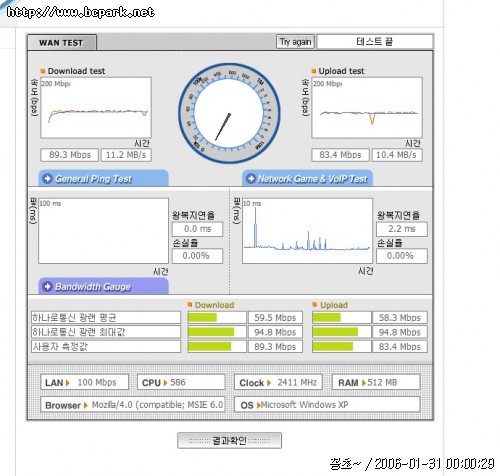500x476 pixels.
Task: Click the RAM 512 MB field
Action: click(376, 382)
